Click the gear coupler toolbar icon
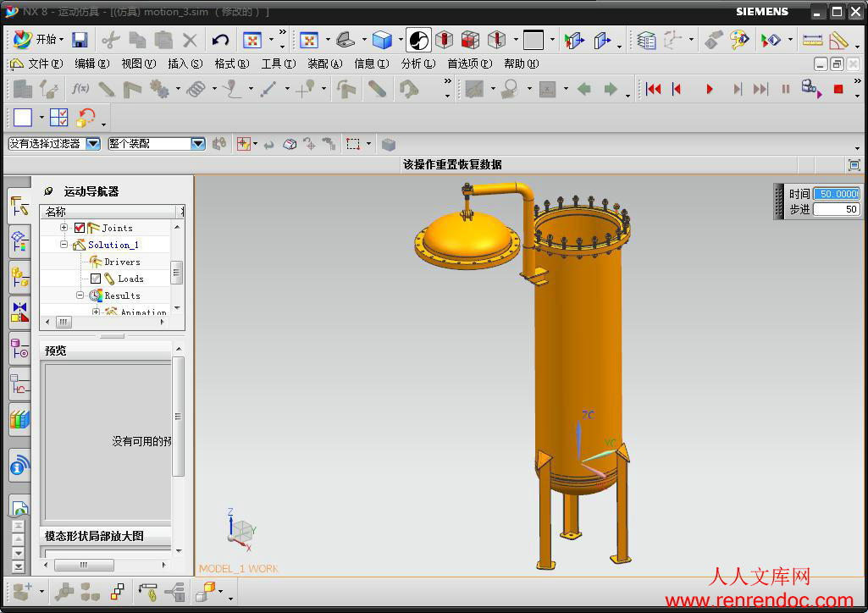868x613 pixels. coord(160,89)
